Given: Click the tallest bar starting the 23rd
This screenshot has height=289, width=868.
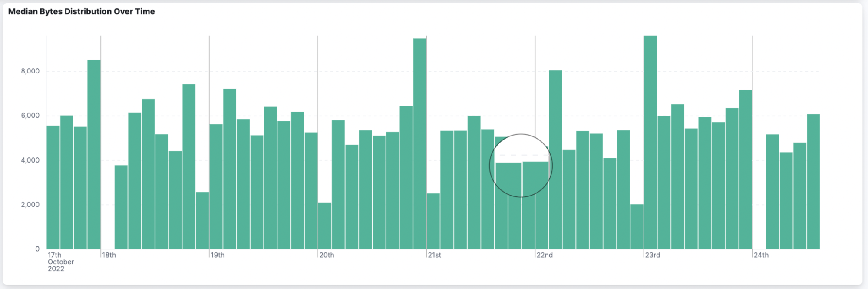Looking at the screenshot, I should coord(650,143).
